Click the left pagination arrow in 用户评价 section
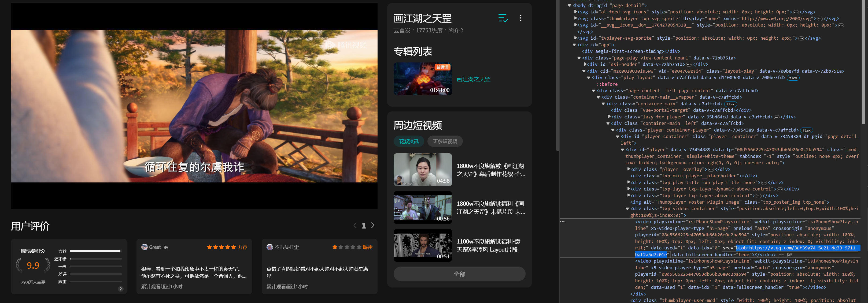The width and height of the screenshot is (868, 303). pos(355,226)
